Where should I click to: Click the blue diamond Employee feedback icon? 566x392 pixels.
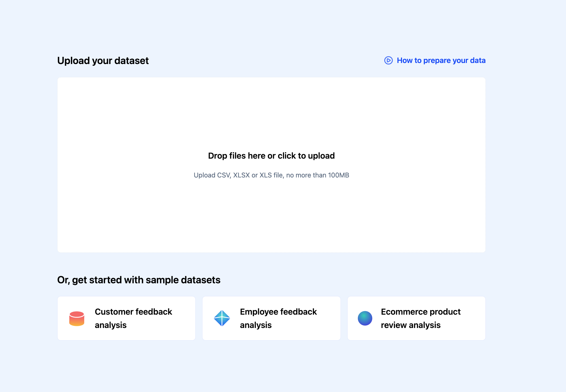222,318
